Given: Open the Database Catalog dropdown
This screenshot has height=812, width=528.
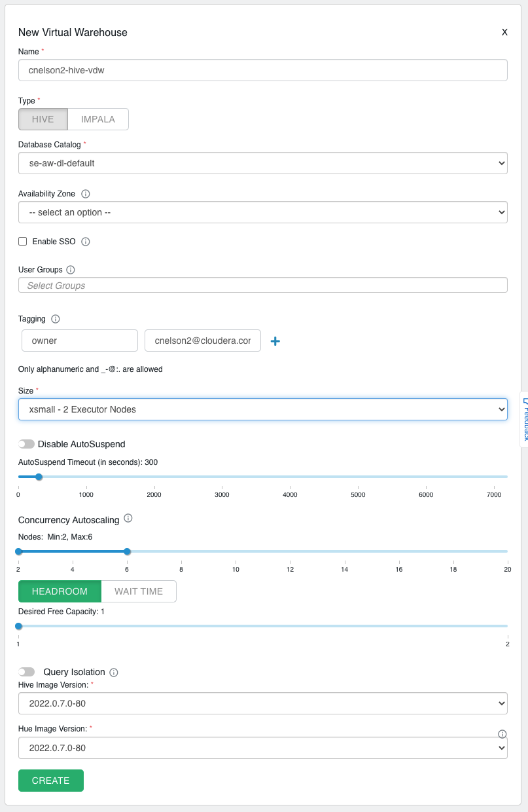Looking at the screenshot, I should point(263,163).
